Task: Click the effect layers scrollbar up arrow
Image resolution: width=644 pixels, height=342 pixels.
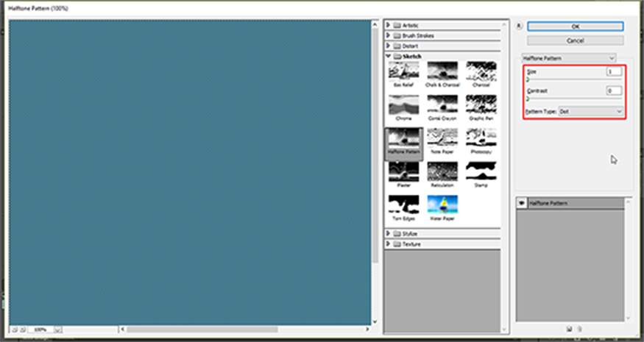Action: pos(628,202)
